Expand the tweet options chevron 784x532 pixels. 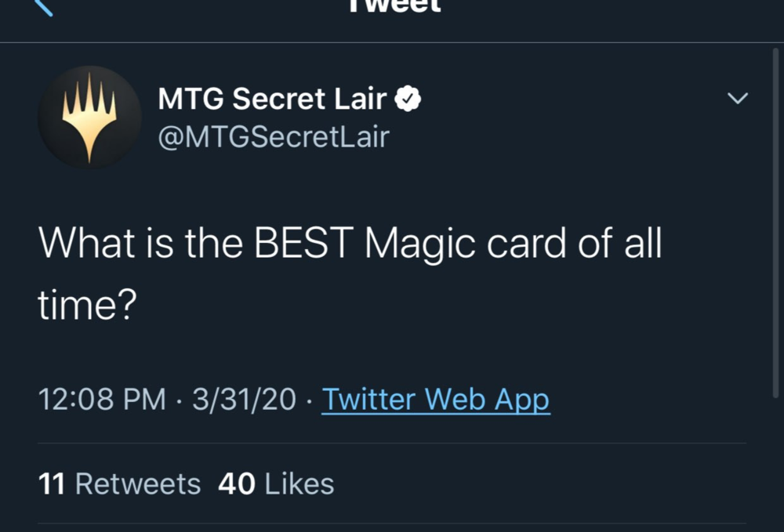(x=738, y=99)
